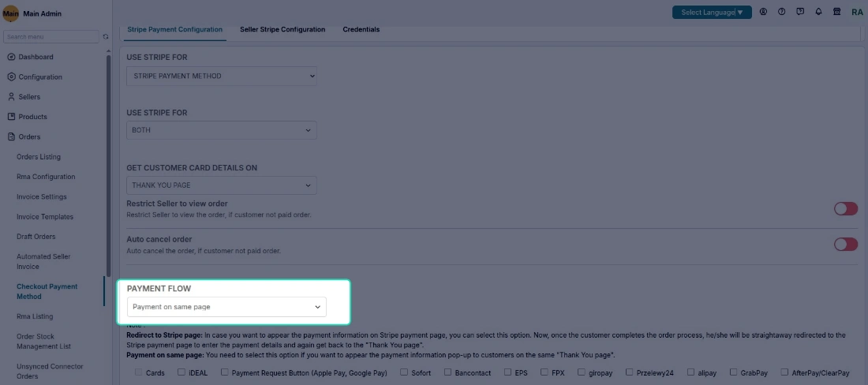
Task: Open Invoice Settings
Action: coord(42,196)
